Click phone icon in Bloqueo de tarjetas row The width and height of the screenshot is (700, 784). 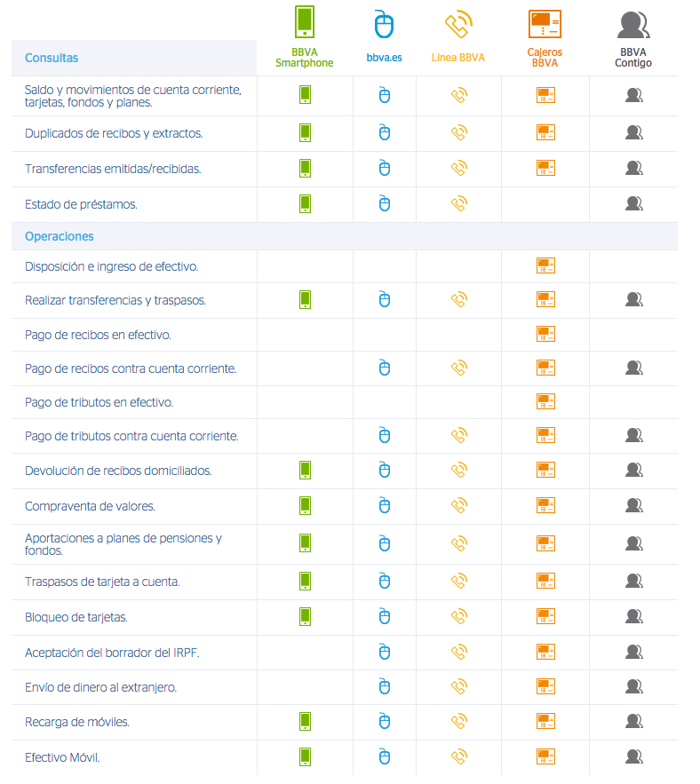point(459,616)
